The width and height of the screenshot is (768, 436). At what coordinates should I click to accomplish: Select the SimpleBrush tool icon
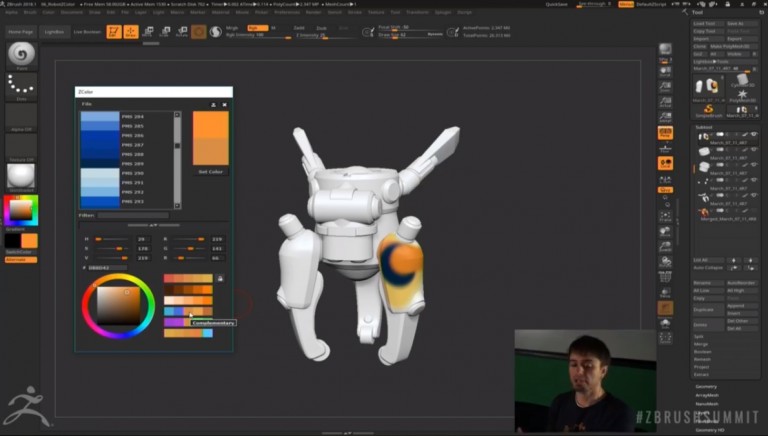(709, 110)
